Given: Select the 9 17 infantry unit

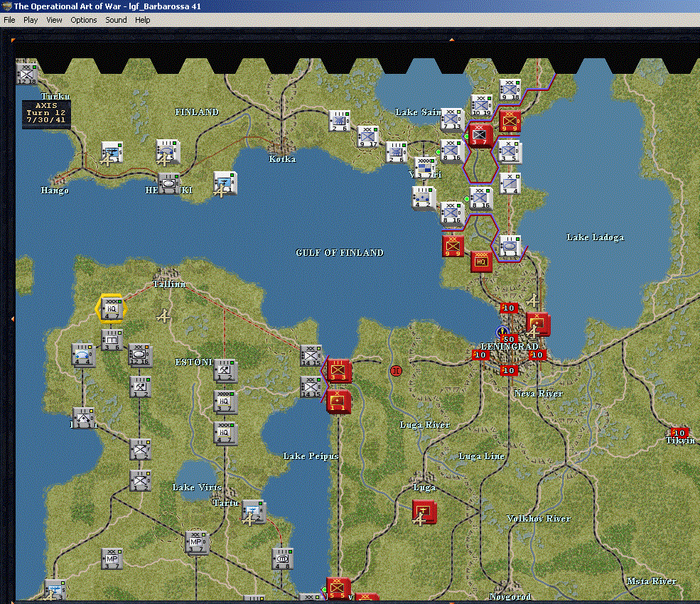Looking at the screenshot, I should click(x=368, y=136).
